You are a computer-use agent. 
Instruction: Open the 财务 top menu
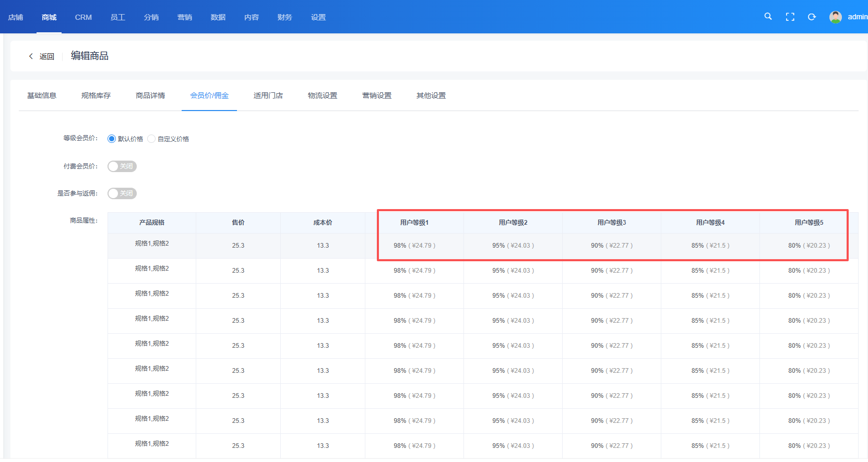click(x=285, y=17)
